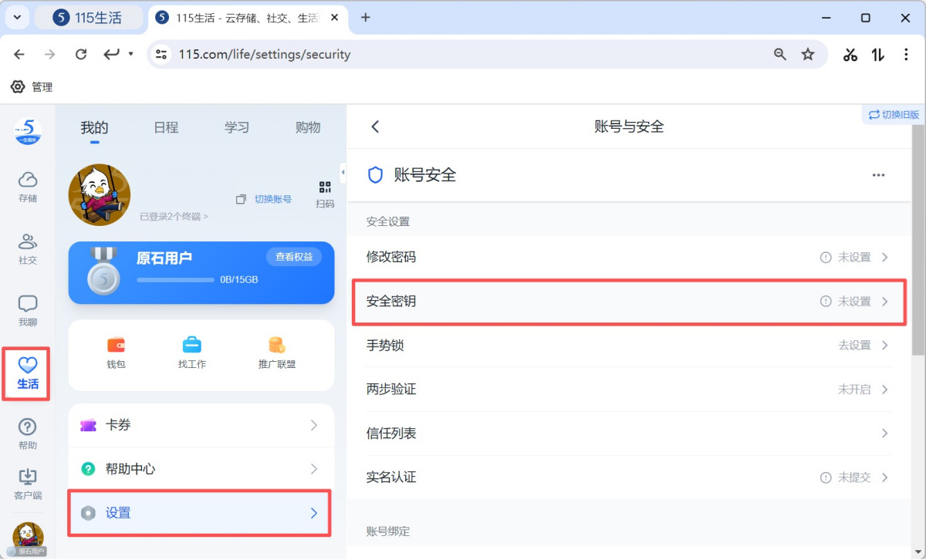The height and width of the screenshot is (560, 926).
Task: Open the 钱包 wallet icon
Action: click(x=116, y=352)
